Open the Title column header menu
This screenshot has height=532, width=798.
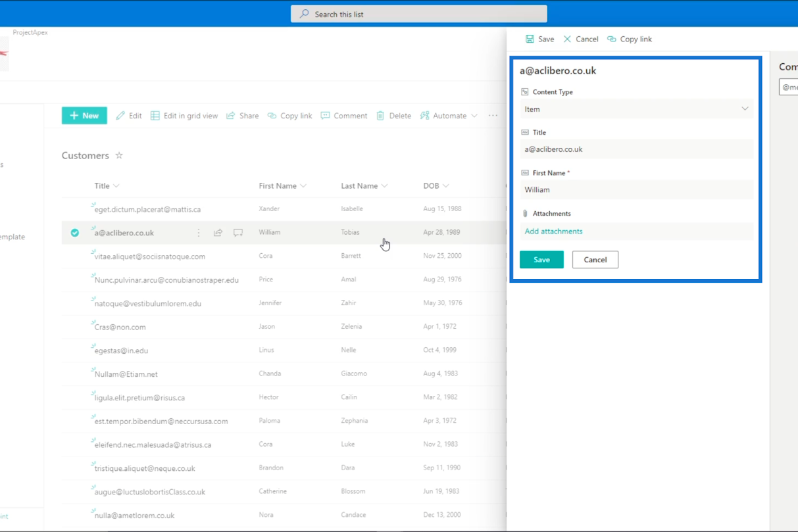[107, 186]
